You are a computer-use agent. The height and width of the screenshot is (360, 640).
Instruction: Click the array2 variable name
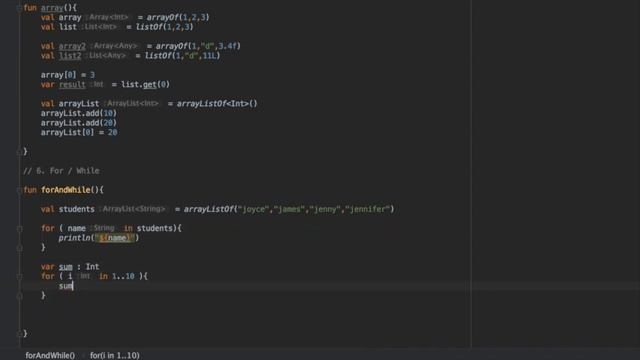click(72, 46)
